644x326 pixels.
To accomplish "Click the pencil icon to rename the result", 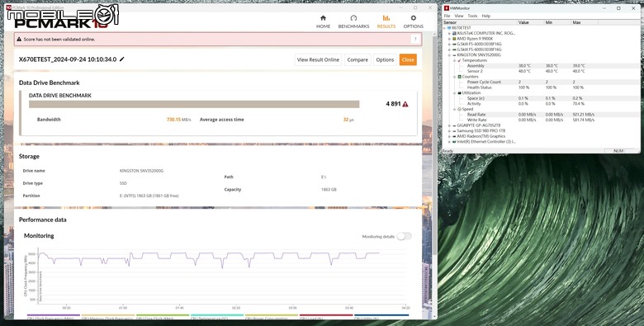I will click(121, 59).
